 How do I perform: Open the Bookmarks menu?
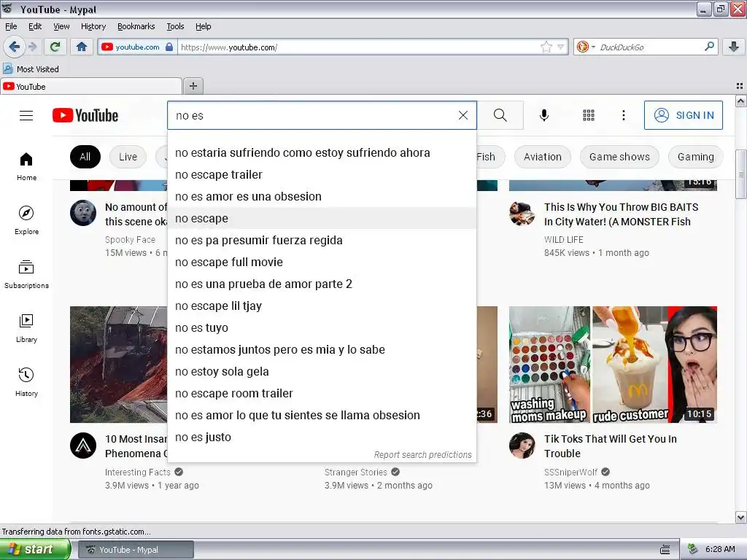(136, 26)
